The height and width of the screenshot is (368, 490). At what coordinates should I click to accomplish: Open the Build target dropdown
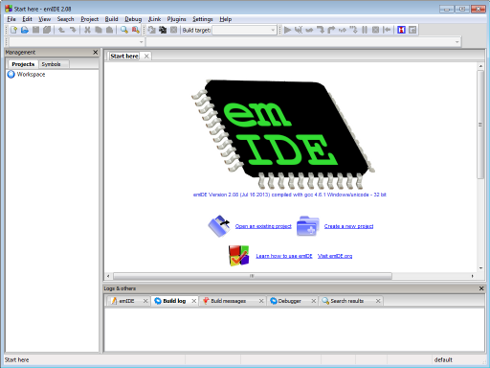pyautogui.click(x=245, y=30)
